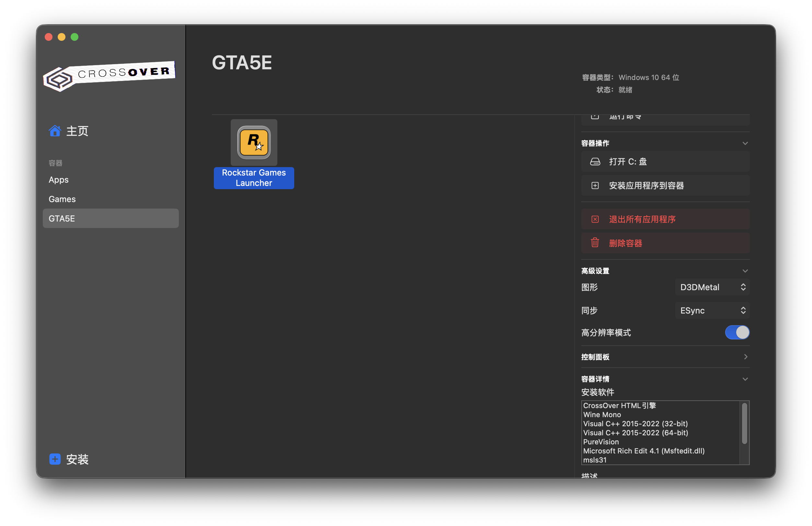Select PureVision in installed software
This screenshot has height=526, width=812.
pyautogui.click(x=601, y=442)
